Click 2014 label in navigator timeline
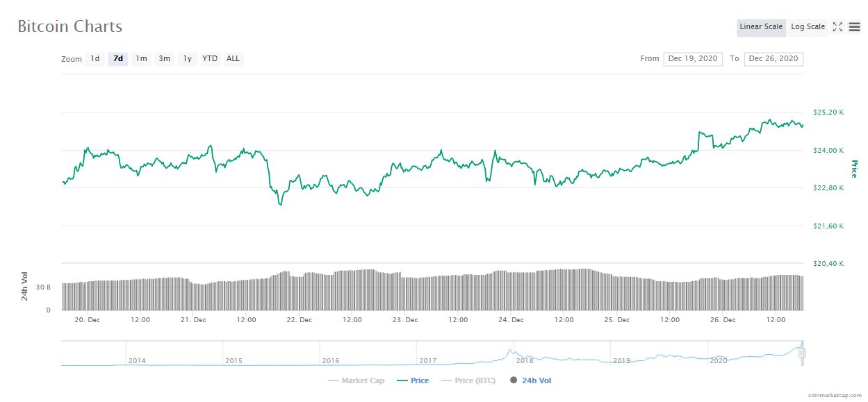868x402 pixels. (137, 360)
